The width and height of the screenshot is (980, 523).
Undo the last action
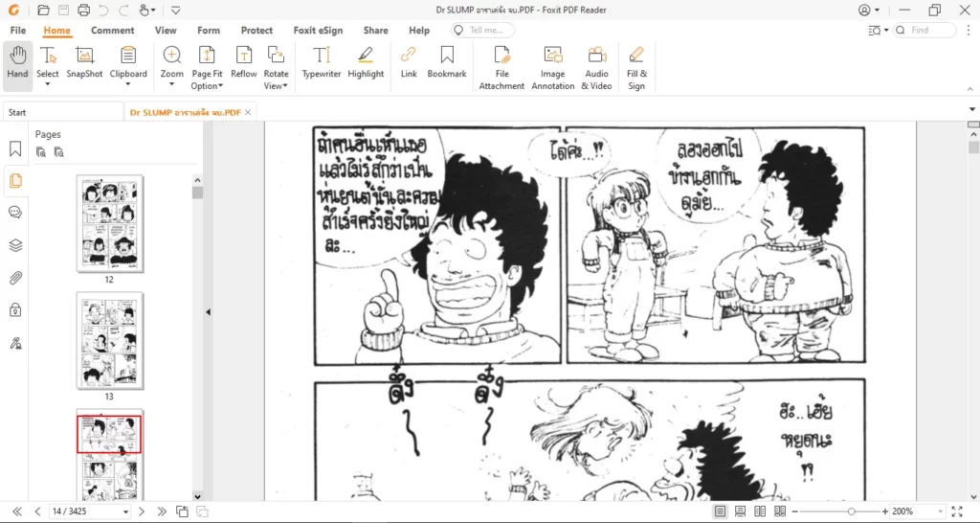coord(103,10)
